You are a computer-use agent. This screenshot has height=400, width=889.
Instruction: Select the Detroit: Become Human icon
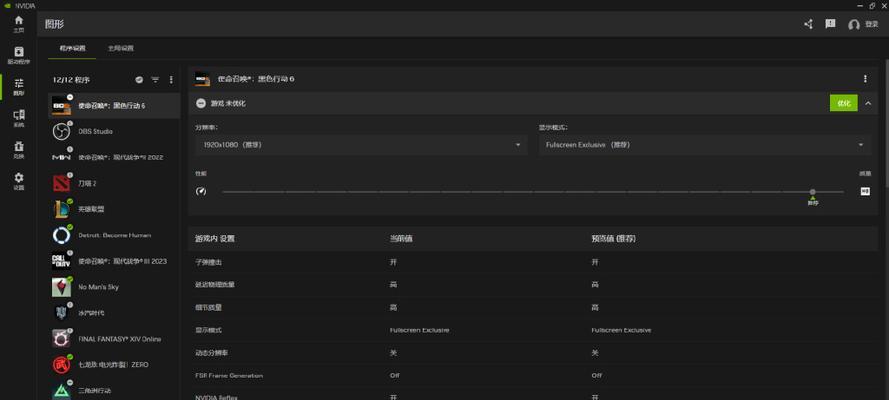pyautogui.click(x=61, y=235)
